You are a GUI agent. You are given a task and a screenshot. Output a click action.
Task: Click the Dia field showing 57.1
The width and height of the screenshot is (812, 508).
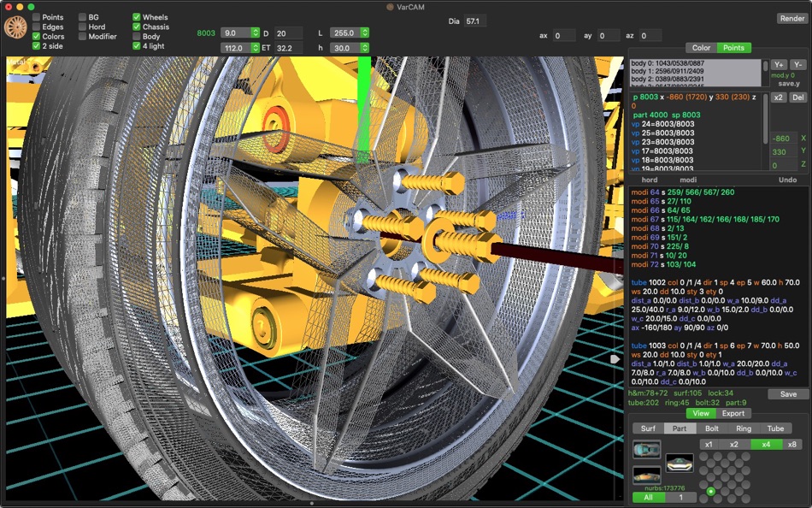click(475, 21)
